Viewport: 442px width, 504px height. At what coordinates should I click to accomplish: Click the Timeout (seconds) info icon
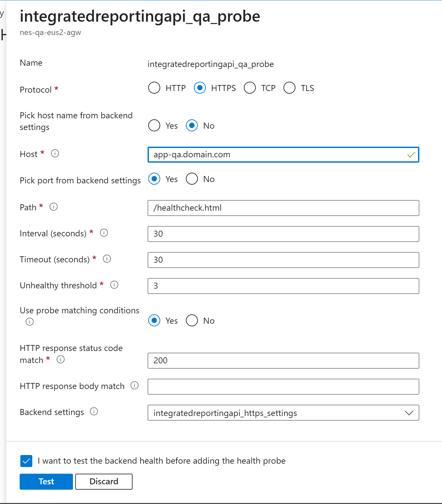coord(107,259)
